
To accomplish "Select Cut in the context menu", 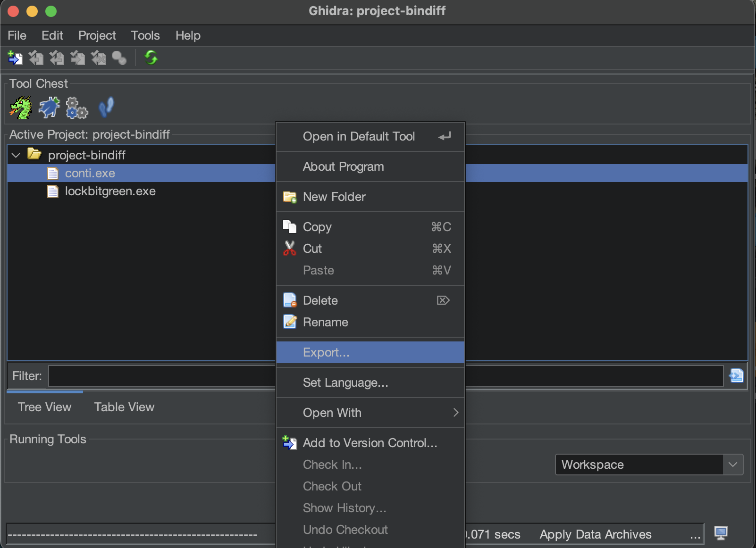I will [x=370, y=249].
